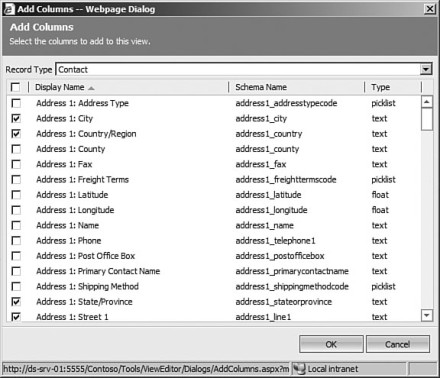This screenshot has height=378, width=440.
Task: Click float type in Address 1: Longitude row
Action: [380, 210]
